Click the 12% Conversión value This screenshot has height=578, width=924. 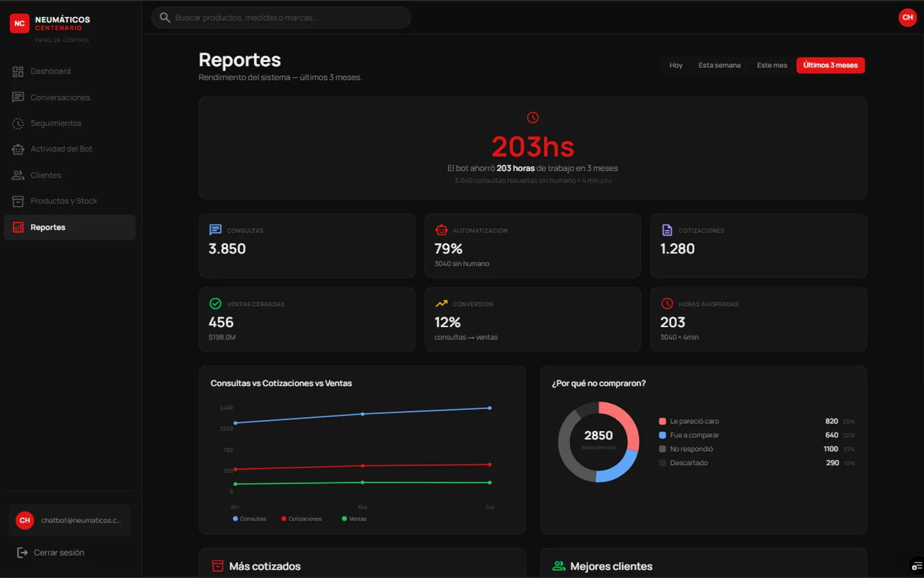pos(448,322)
